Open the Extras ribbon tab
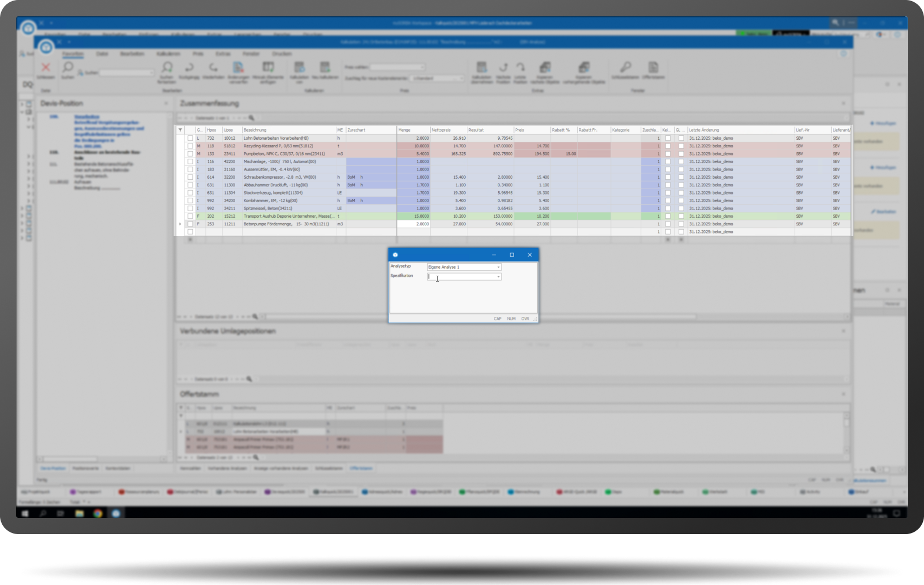Screen dimensions: 924x585 [x=223, y=54]
